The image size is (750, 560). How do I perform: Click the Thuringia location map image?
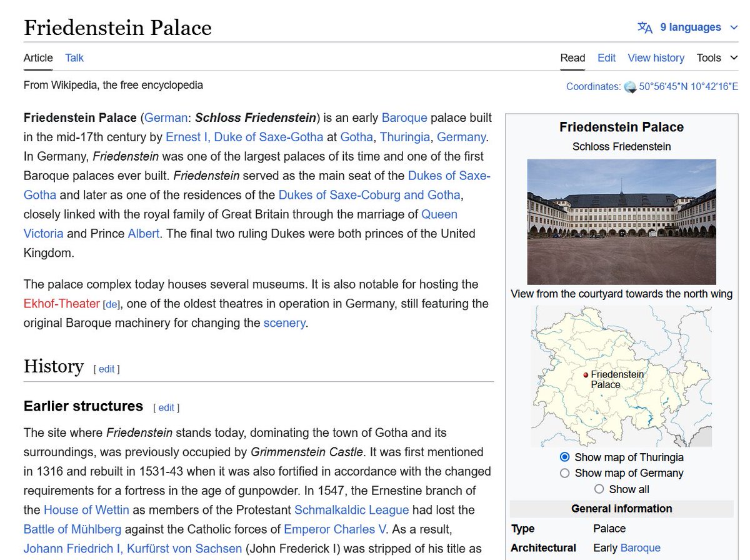coord(622,376)
